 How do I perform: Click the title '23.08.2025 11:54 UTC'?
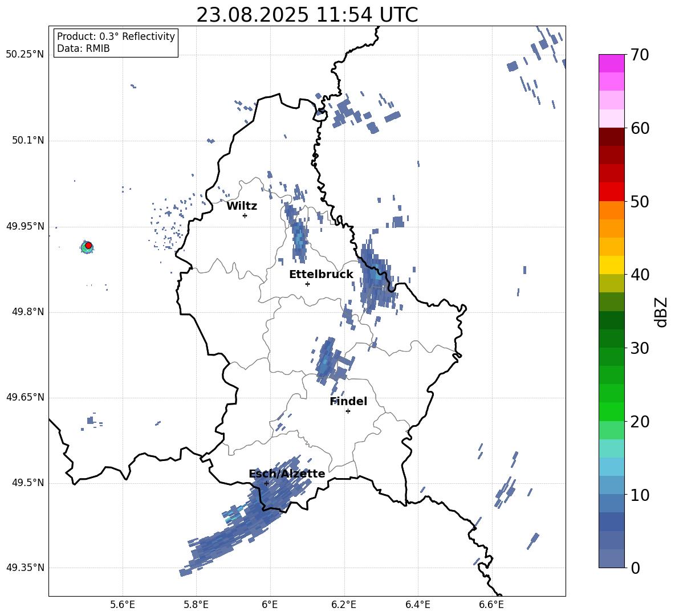tap(307, 15)
